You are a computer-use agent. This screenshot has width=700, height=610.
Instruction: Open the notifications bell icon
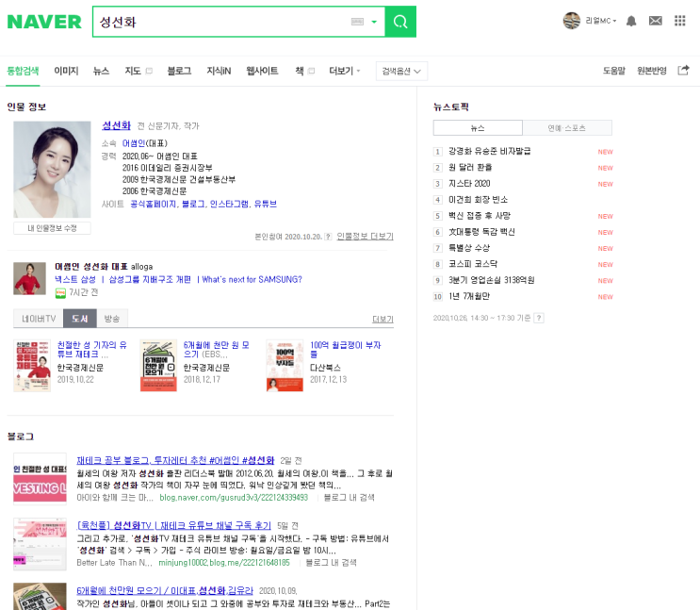[x=631, y=21]
